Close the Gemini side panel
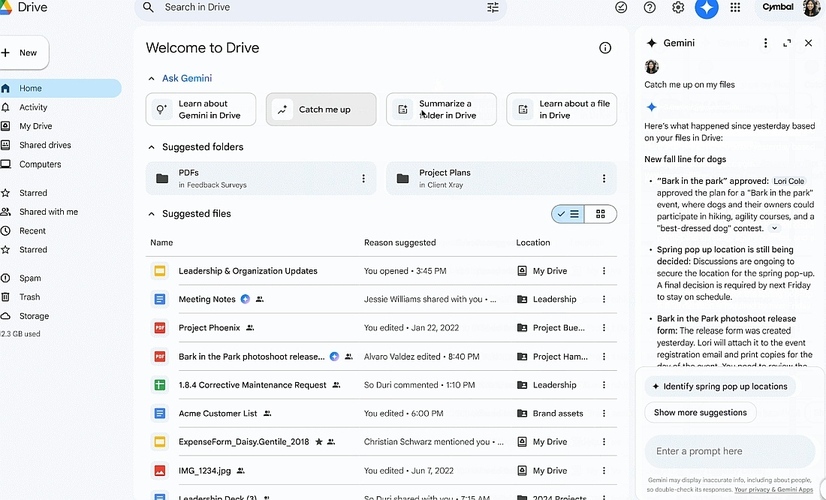 coord(809,43)
